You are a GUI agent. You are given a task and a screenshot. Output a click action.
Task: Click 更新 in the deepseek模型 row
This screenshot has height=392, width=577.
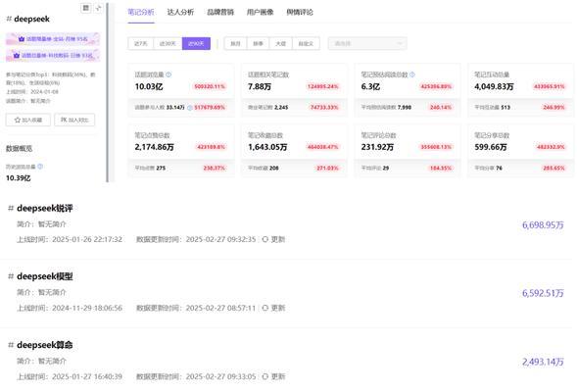(278, 308)
